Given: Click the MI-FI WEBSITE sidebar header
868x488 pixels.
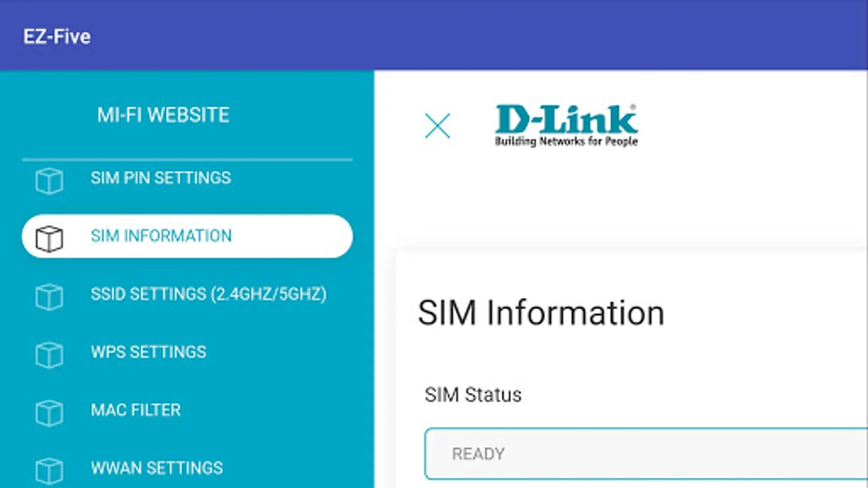Looking at the screenshot, I should coord(163,115).
